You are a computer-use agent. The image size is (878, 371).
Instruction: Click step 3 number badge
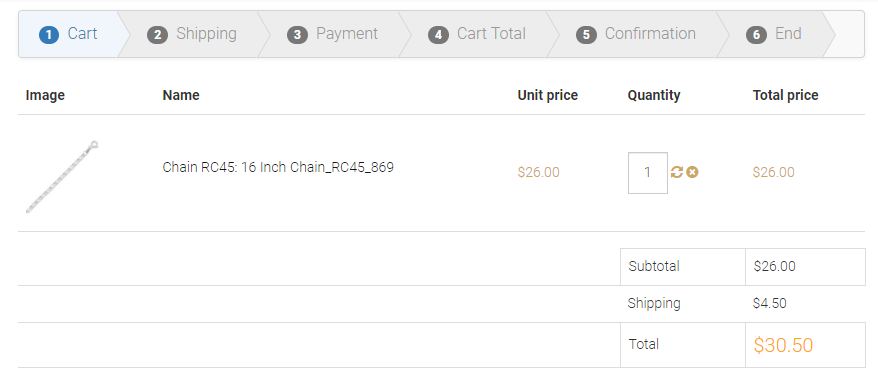pos(297,35)
